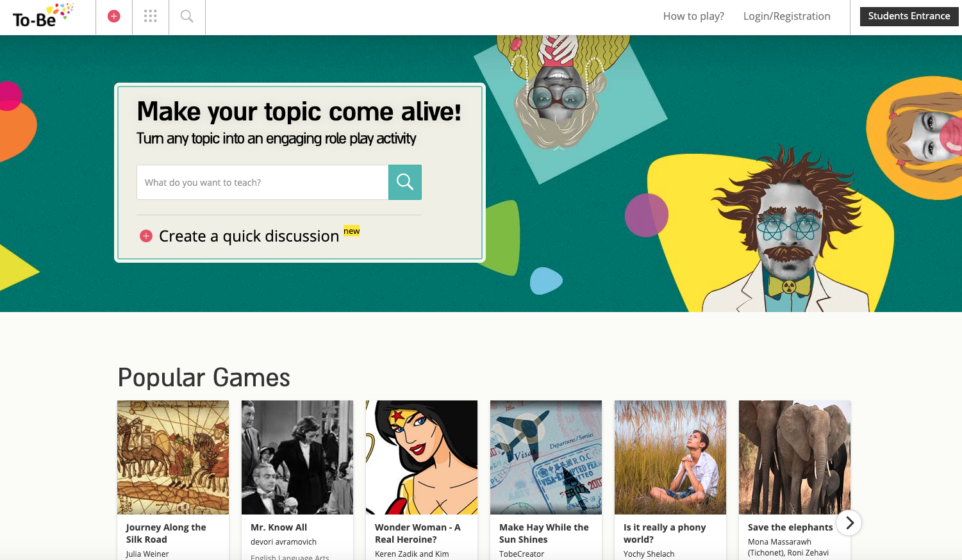The width and height of the screenshot is (962, 560).
Task: Open Wonder Woman game image
Action: click(x=422, y=457)
